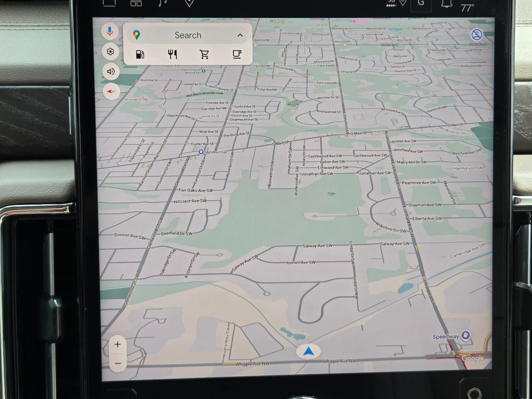This screenshot has width=532, height=399.
Task: Tap the Westview Cir SE label
Action: [328, 98]
